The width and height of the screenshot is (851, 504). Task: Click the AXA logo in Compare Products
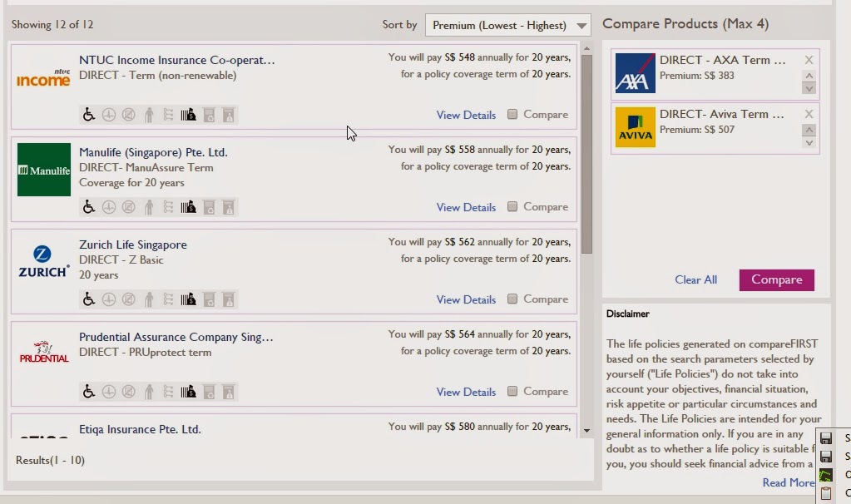pos(635,73)
